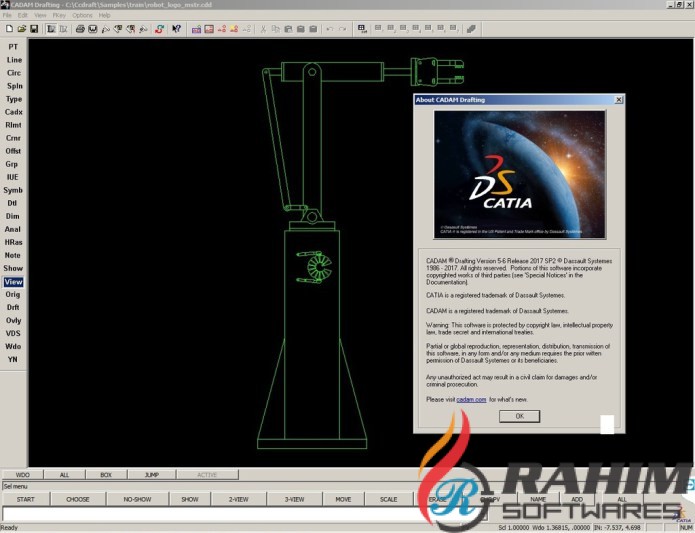The height and width of the screenshot is (533, 695).
Task: Choose the Dim dimension tool
Action: pyautogui.click(x=13, y=216)
